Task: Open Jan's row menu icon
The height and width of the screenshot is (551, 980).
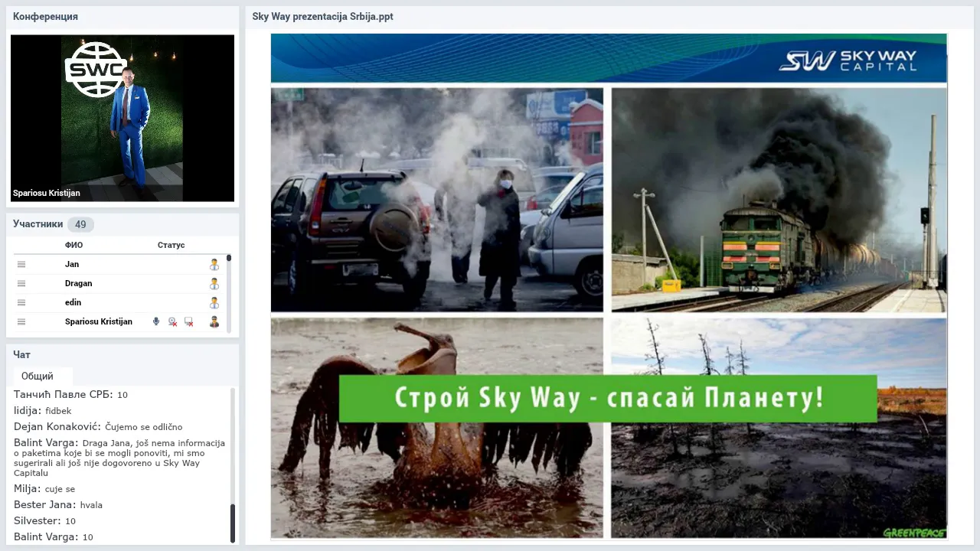Action: pos(21,264)
